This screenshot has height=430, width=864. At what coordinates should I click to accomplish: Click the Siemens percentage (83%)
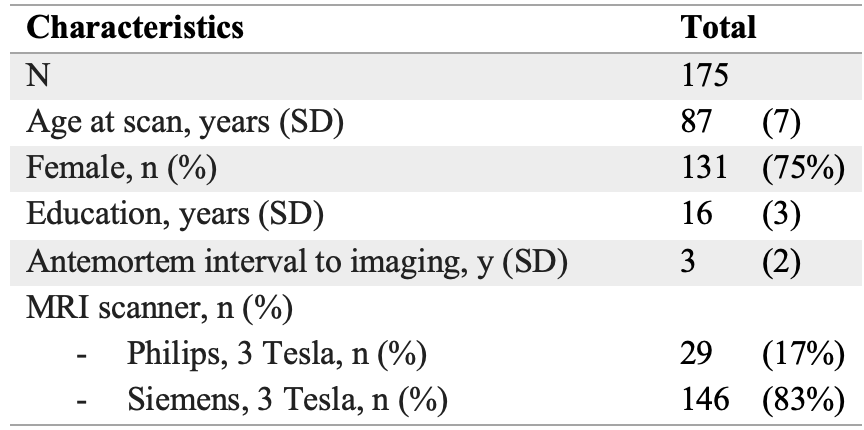(796, 400)
